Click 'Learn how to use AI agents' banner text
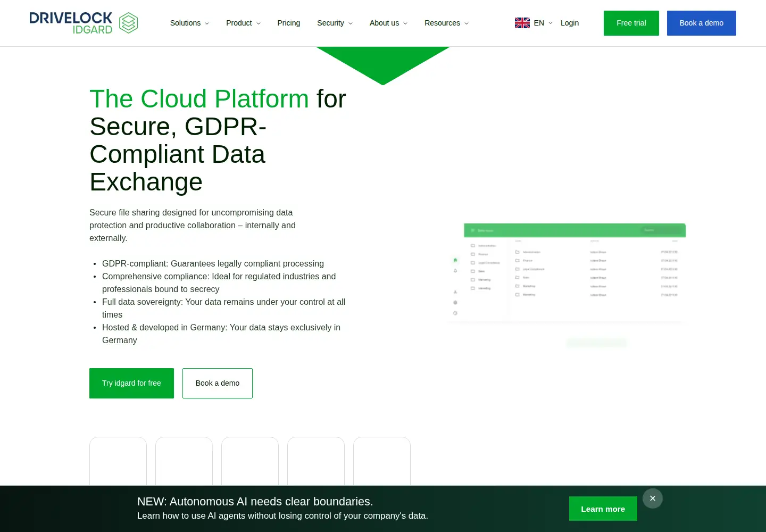766x532 pixels. [282, 516]
